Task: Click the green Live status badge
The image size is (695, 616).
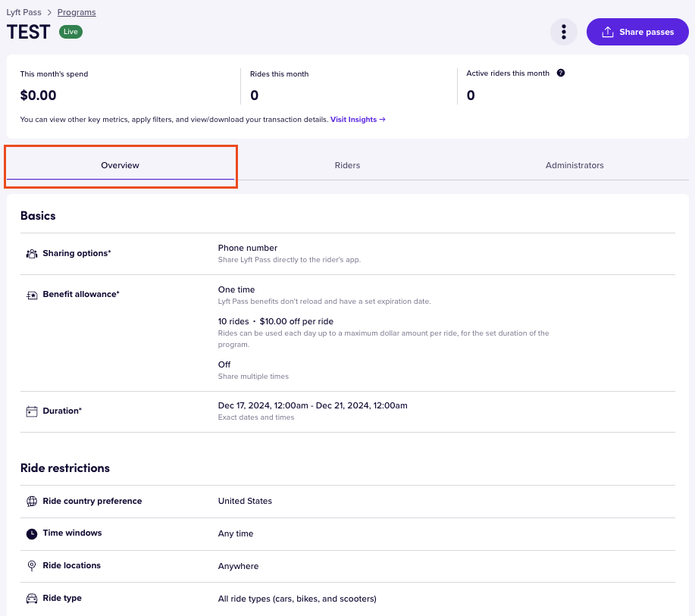Action: (x=70, y=32)
